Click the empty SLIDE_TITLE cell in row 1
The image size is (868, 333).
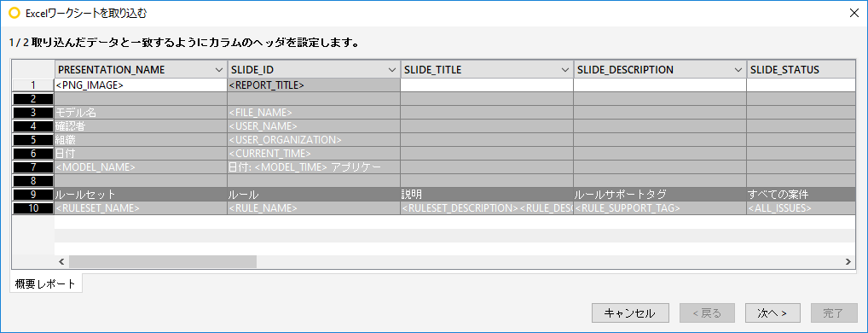(x=487, y=85)
